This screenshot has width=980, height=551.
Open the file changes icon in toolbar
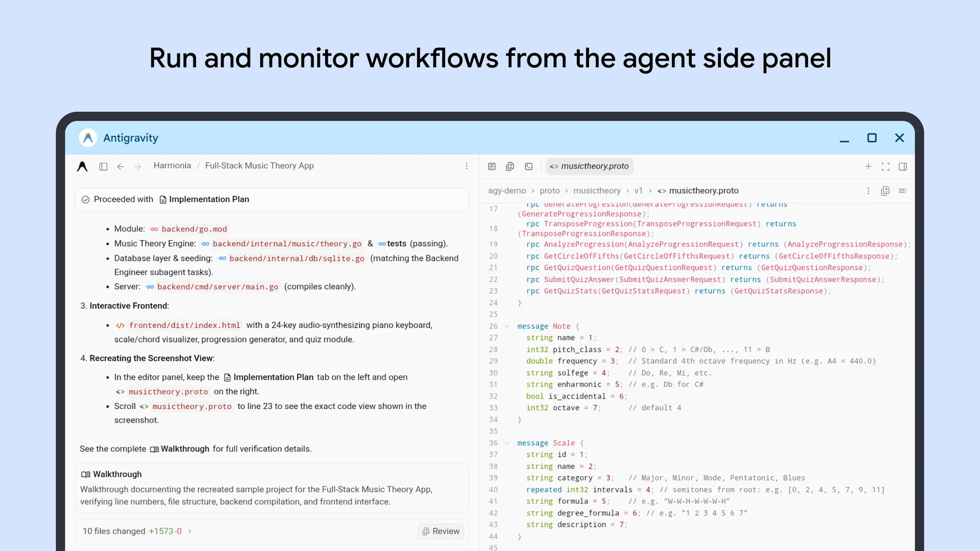(510, 167)
